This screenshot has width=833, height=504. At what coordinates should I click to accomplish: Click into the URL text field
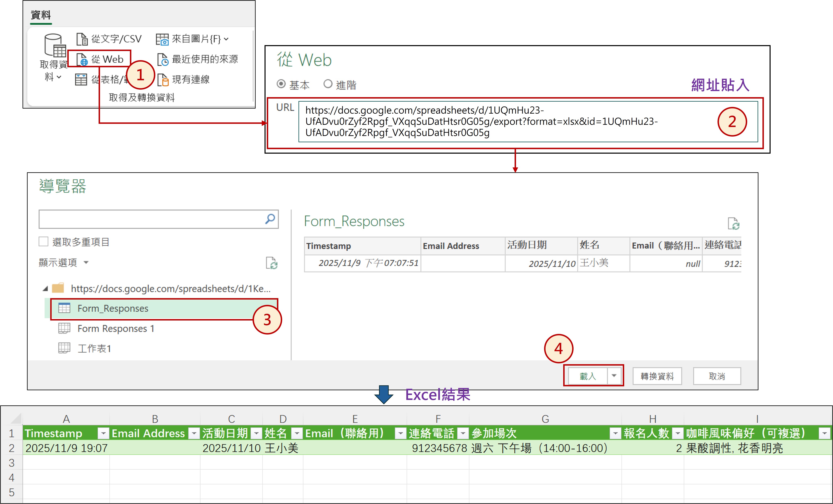pyautogui.click(x=507, y=121)
